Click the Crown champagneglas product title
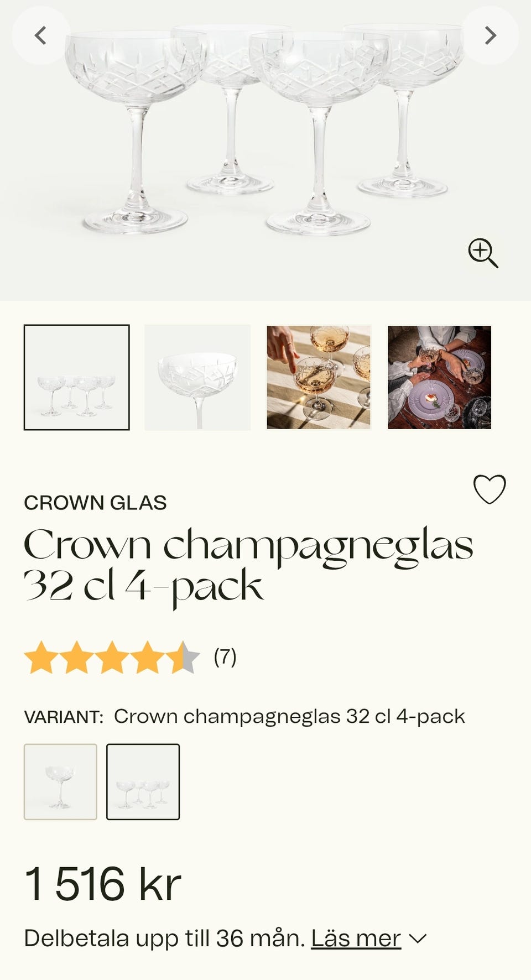The width and height of the screenshot is (531, 980). pos(248,565)
